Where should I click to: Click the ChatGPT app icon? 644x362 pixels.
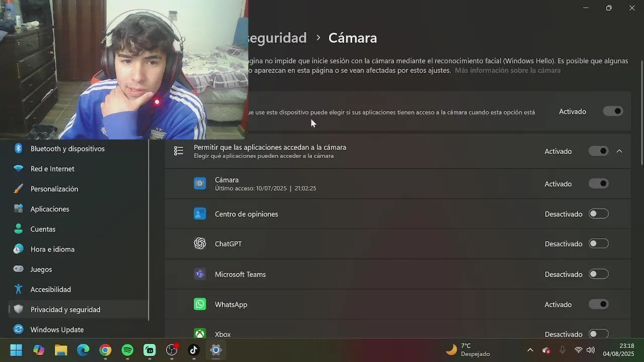pyautogui.click(x=200, y=243)
